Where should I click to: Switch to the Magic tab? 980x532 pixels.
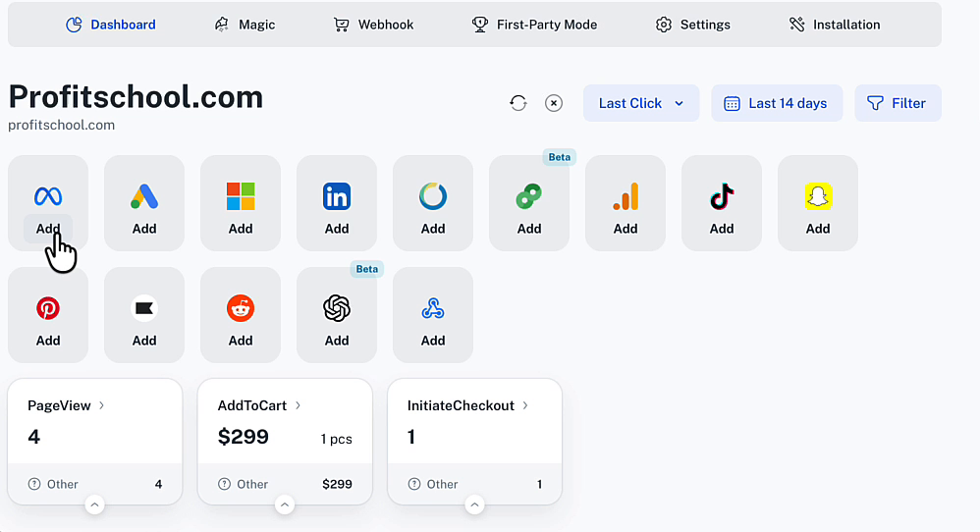[x=245, y=25]
